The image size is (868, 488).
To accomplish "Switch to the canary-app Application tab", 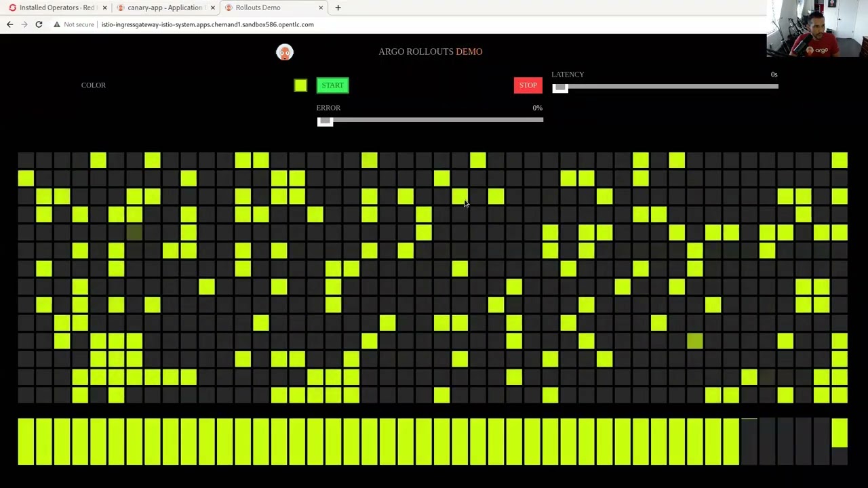I will coord(165,7).
